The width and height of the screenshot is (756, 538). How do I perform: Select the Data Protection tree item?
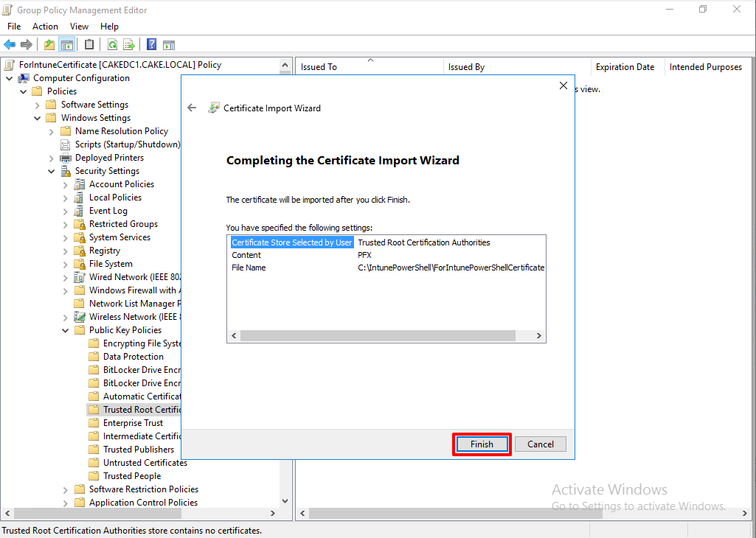click(133, 357)
